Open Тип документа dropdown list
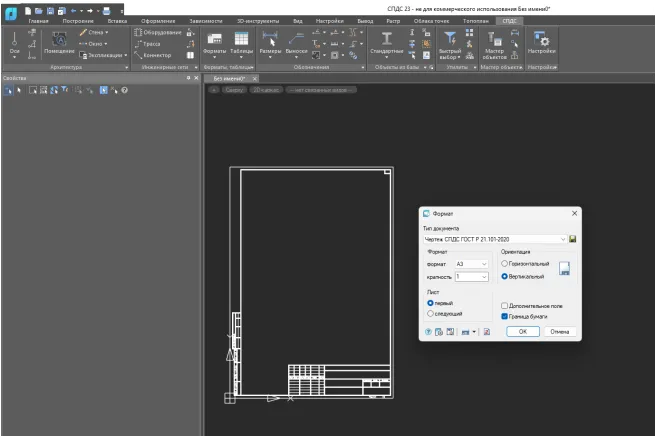656x436 pixels. pos(561,239)
